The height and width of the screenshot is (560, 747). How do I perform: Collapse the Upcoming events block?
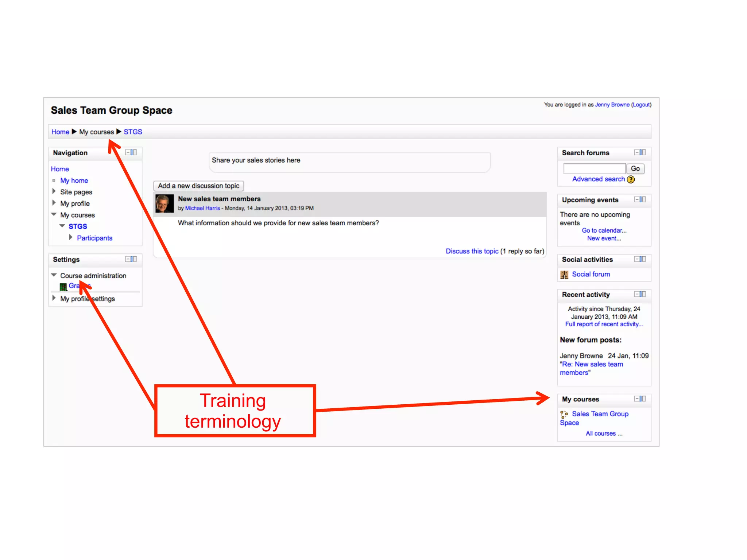pyautogui.click(x=636, y=199)
